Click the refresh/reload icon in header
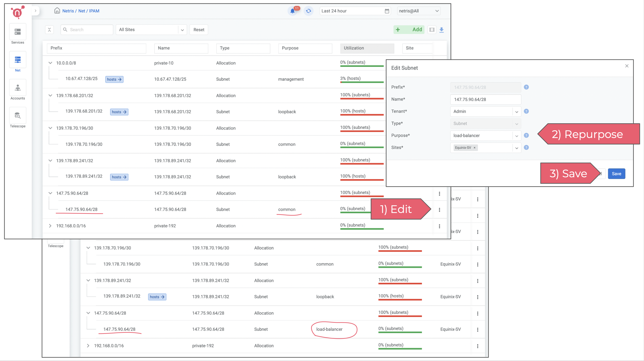Viewport: 644px width, 361px height. (x=308, y=11)
